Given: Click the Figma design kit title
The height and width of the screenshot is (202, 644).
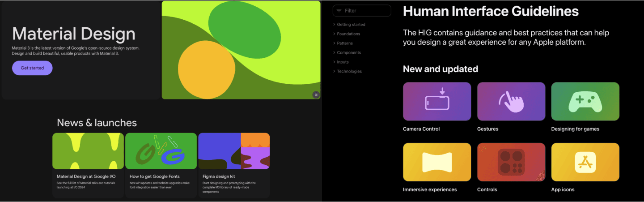Looking at the screenshot, I should 219,176.
